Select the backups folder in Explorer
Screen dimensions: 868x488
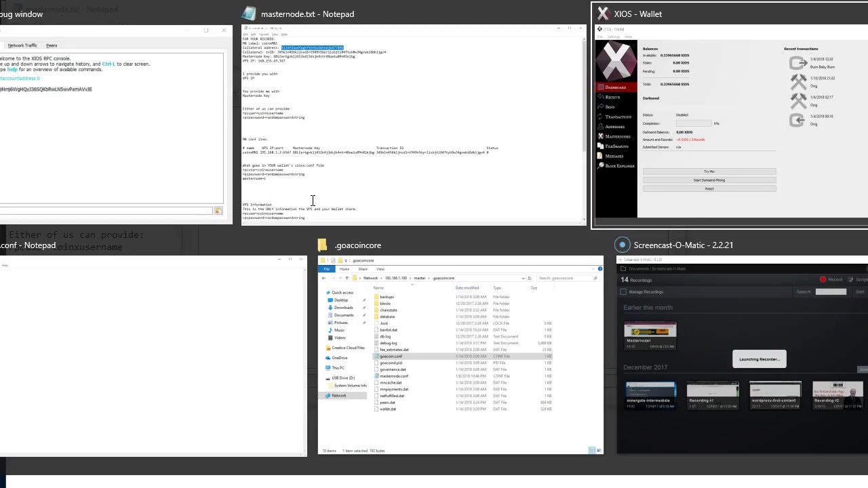point(462,297)
